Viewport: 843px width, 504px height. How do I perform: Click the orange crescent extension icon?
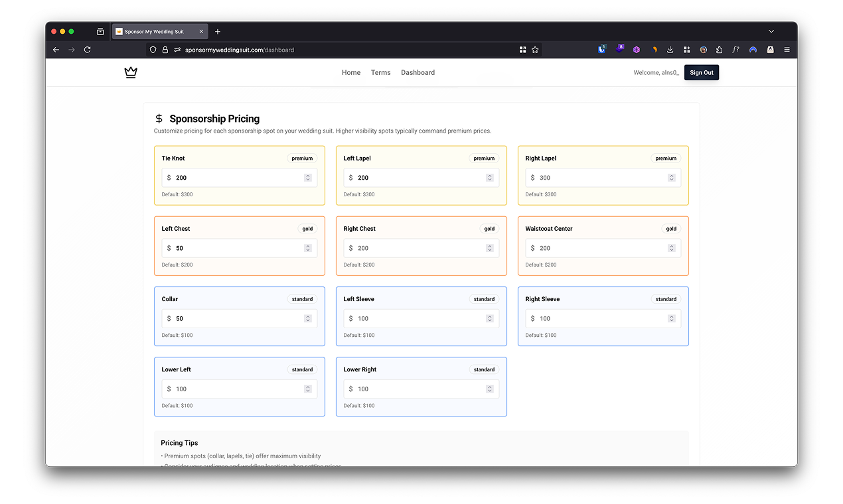coord(654,50)
